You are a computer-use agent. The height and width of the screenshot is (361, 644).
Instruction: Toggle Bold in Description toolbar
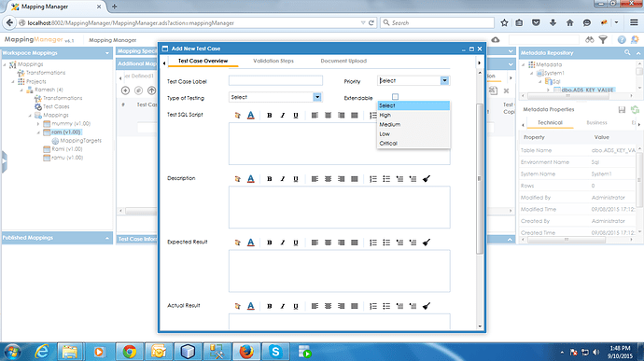270,179
